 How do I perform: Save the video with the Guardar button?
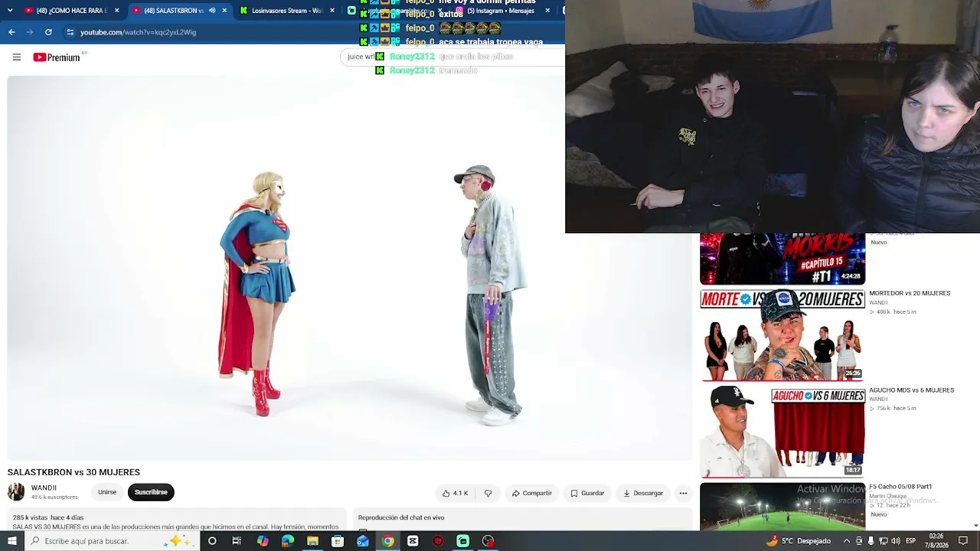point(588,493)
